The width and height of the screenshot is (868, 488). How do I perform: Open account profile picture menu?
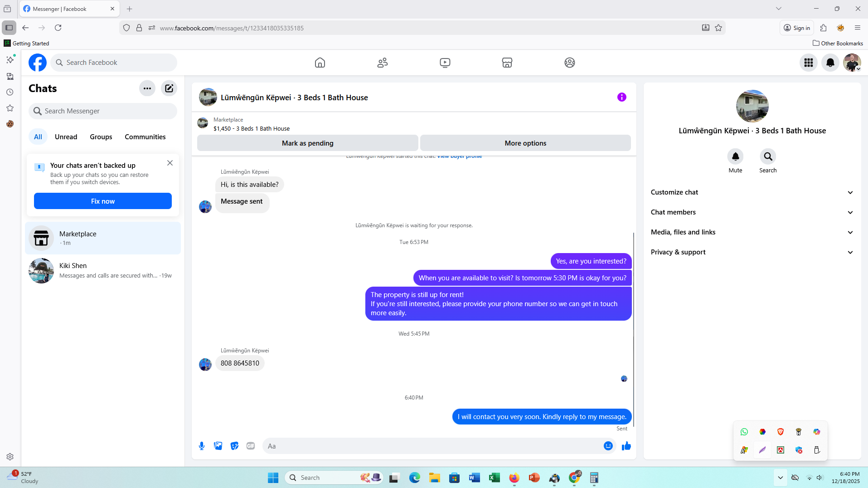point(852,63)
